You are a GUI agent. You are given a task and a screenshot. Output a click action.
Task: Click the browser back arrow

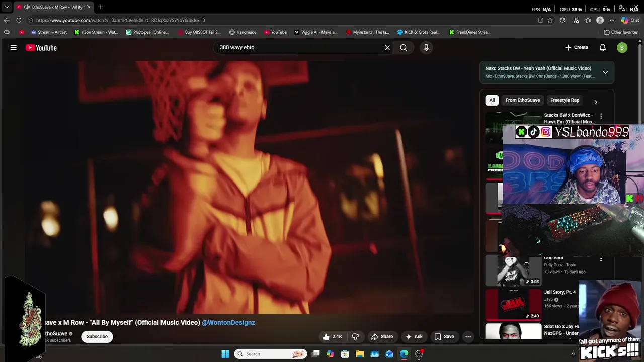pos(7,20)
